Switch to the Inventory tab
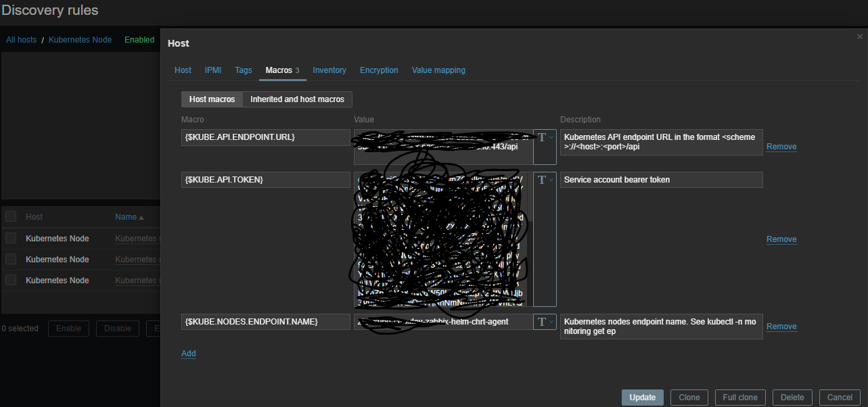The height and width of the screenshot is (407, 868). 329,70
